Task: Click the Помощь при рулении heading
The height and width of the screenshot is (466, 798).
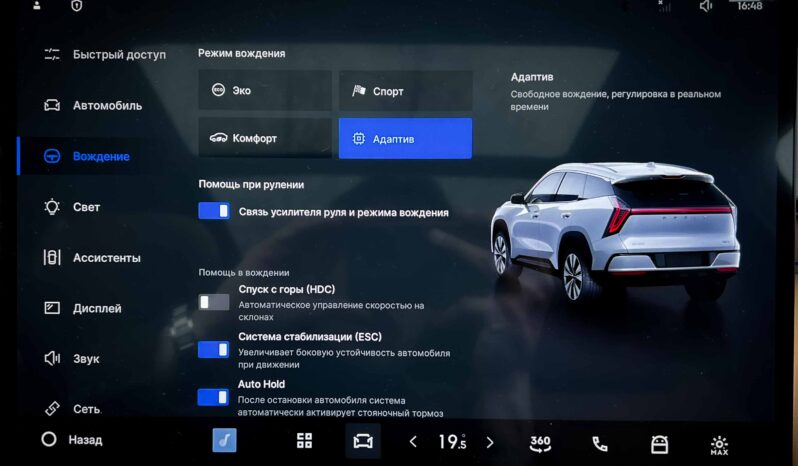Action: tap(251, 185)
